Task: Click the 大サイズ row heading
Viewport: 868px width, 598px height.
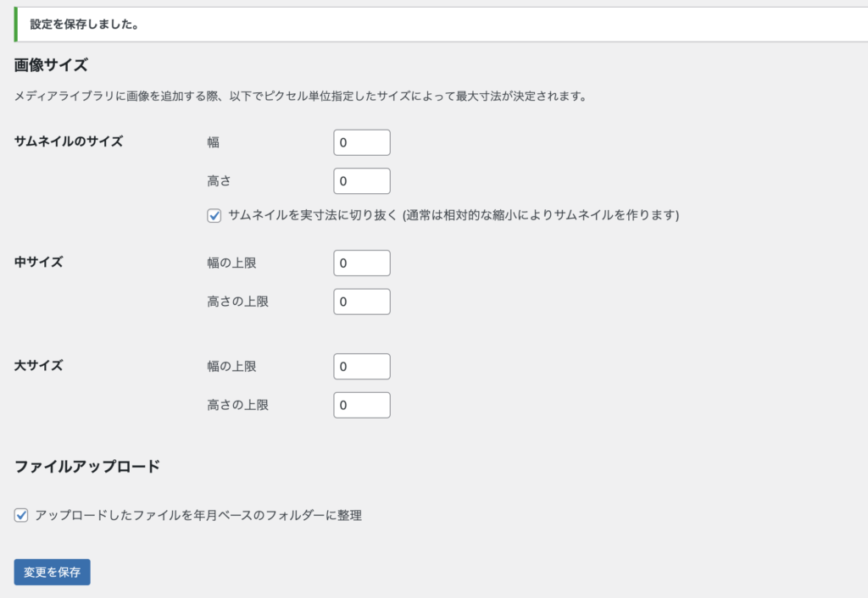Action: [39, 366]
